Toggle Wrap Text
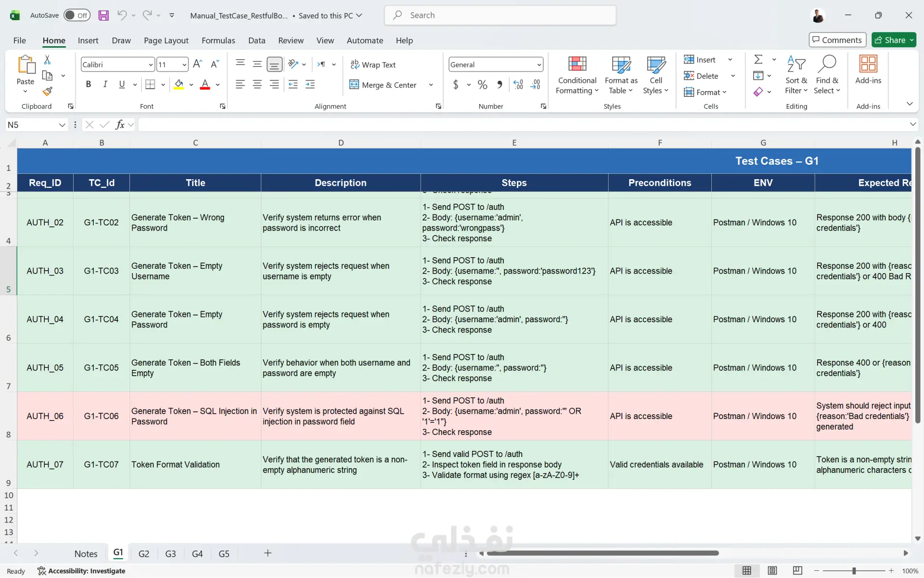The image size is (924, 578). point(373,65)
